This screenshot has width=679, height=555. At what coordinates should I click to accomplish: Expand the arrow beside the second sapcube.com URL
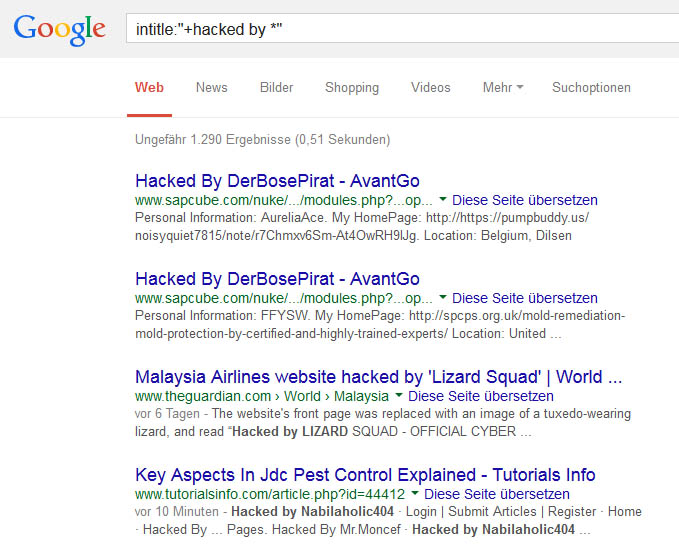point(443,298)
